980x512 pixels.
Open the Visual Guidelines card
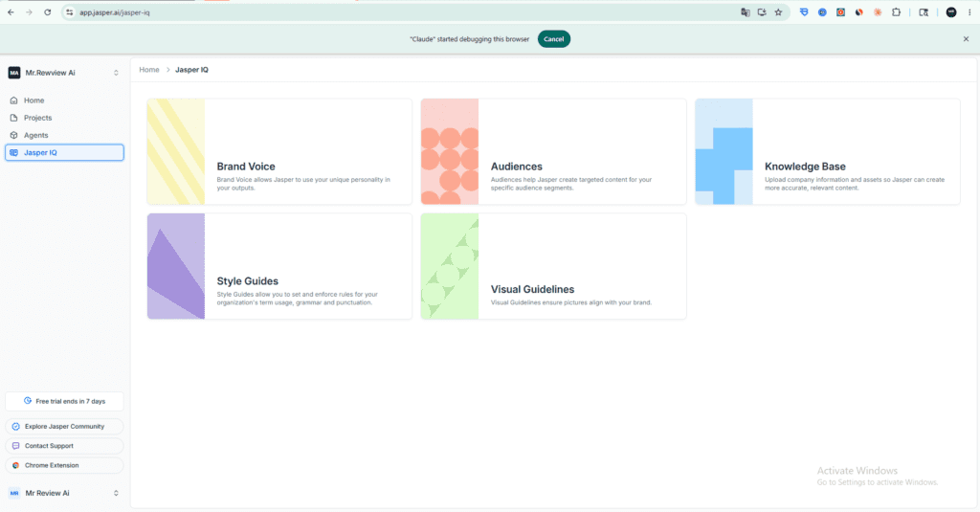pos(553,266)
